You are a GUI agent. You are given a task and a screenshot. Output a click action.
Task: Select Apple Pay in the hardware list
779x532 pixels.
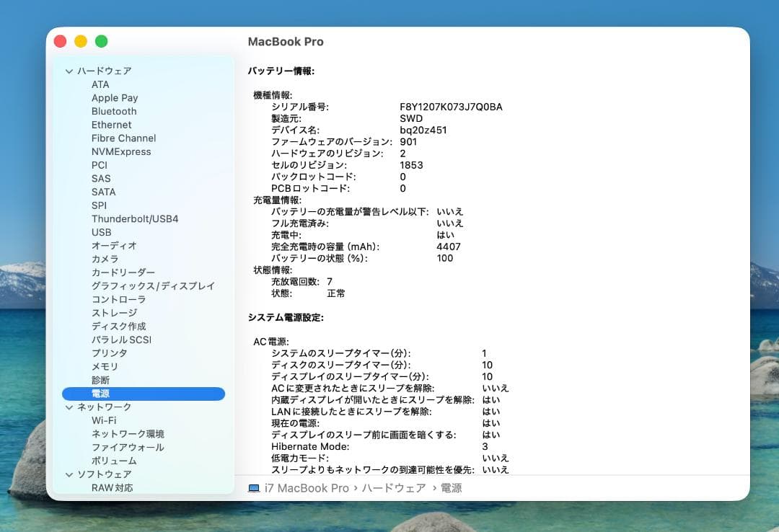coord(115,97)
